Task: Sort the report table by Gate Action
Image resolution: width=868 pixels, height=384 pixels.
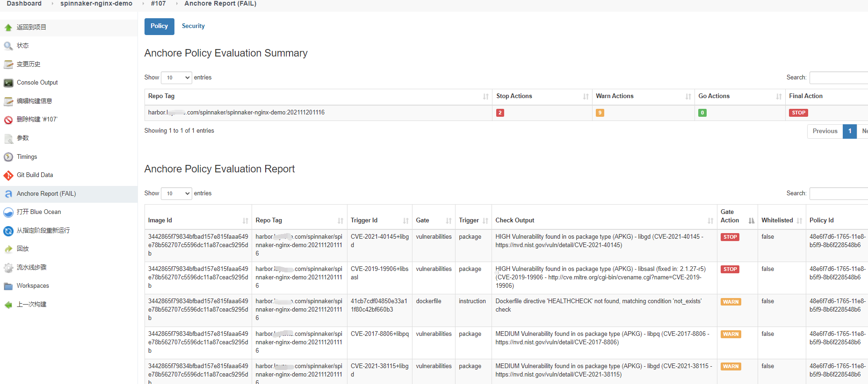Action: [x=738, y=216]
